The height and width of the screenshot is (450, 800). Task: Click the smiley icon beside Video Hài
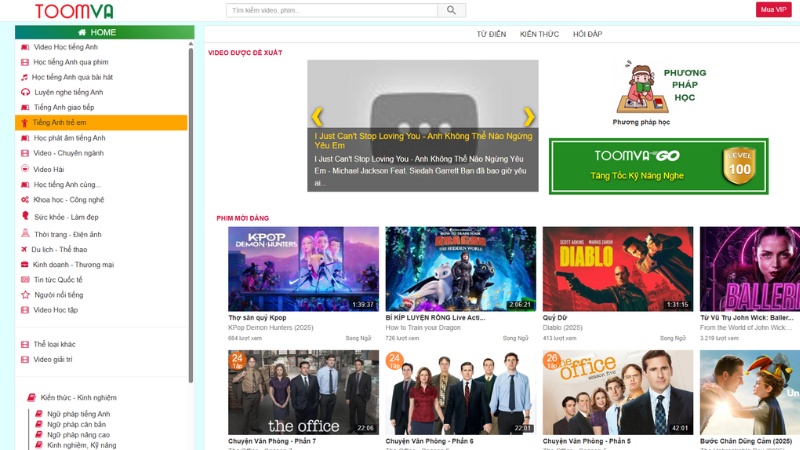pos(25,169)
